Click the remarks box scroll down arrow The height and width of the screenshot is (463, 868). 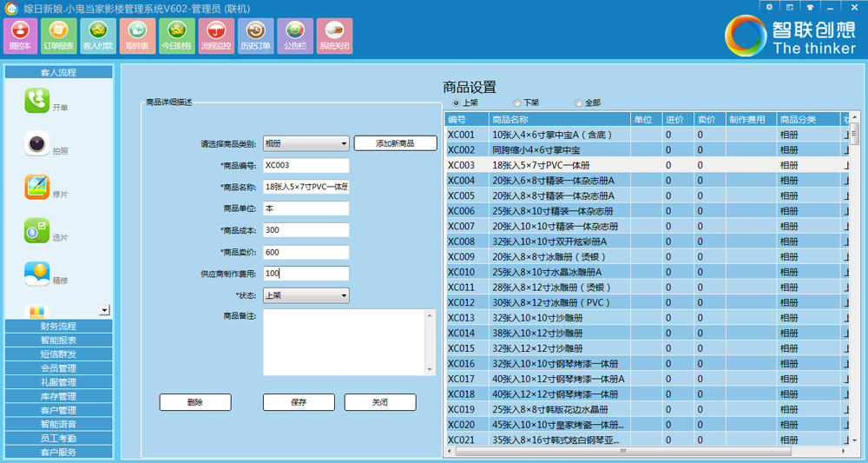coord(431,370)
